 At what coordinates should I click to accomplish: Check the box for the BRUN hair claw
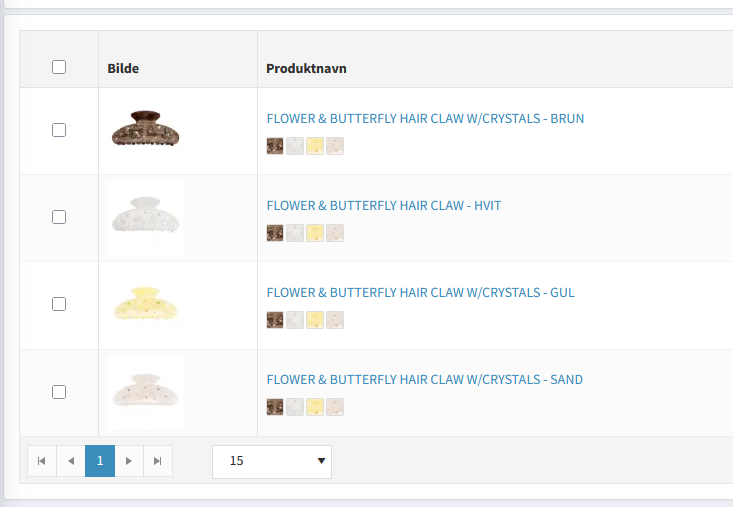click(59, 130)
